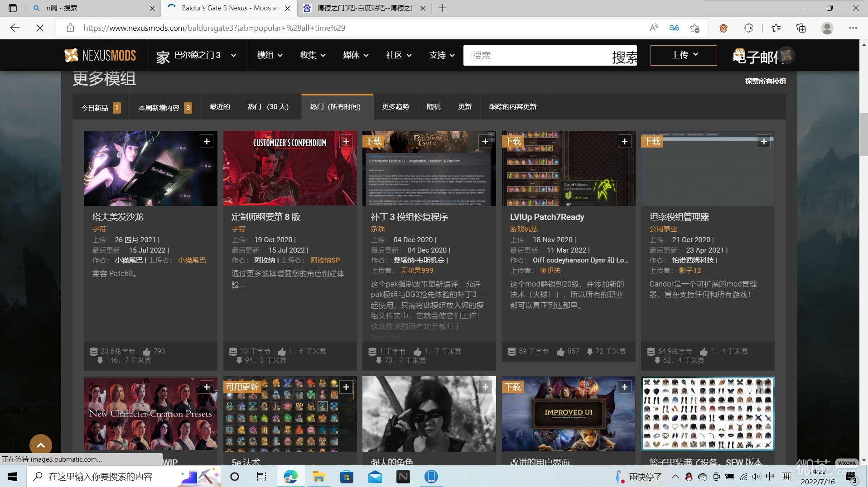Click the browser back arrow

(15, 28)
